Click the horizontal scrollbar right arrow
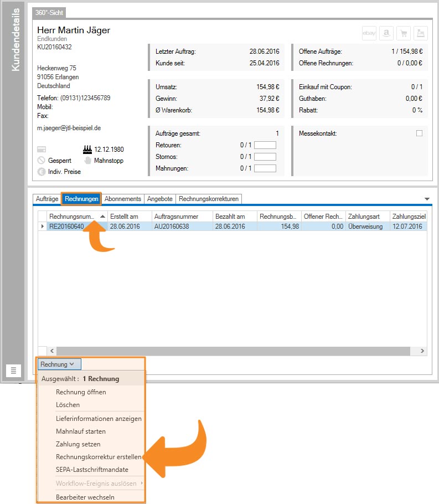Viewport: 439px width, 504px height. click(x=422, y=351)
